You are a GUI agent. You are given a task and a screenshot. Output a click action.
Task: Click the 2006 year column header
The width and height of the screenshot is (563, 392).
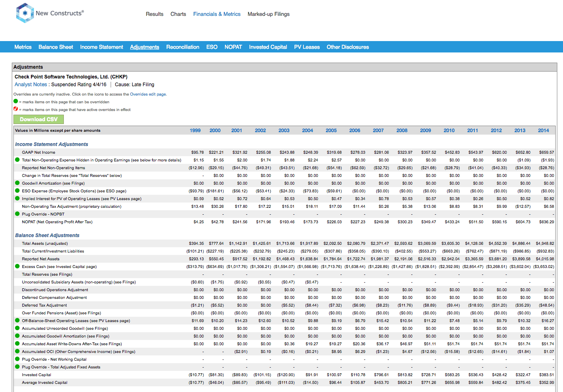pos(355,131)
